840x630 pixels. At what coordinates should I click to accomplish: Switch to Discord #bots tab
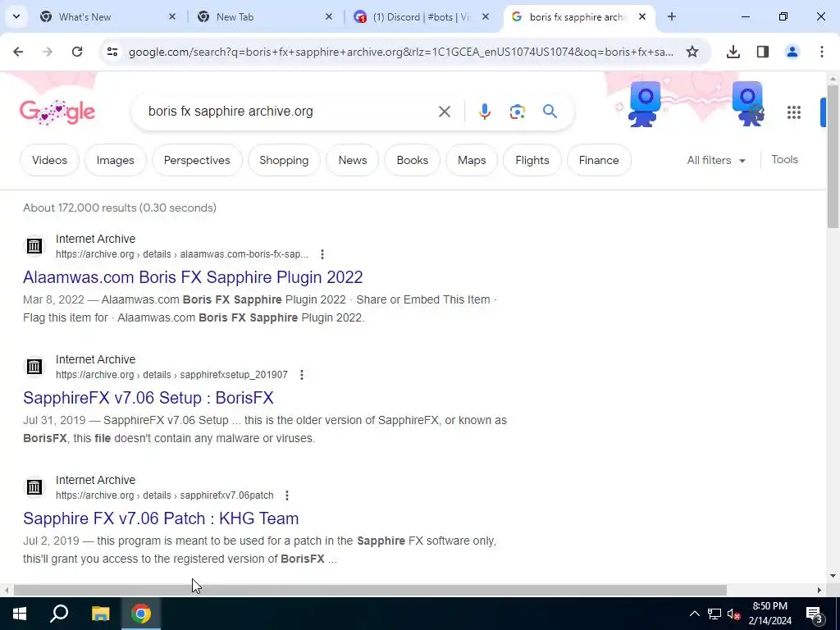pos(421,16)
